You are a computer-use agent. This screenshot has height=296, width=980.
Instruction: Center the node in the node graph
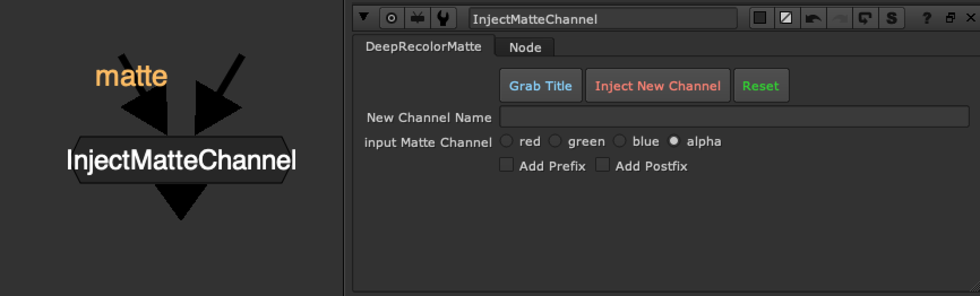tap(392, 18)
